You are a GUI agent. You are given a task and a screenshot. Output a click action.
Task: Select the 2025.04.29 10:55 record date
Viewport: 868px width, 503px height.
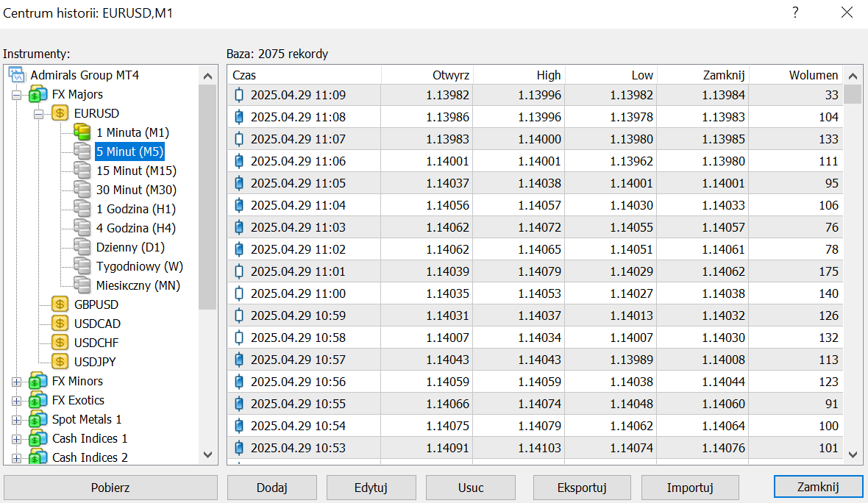(x=298, y=404)
